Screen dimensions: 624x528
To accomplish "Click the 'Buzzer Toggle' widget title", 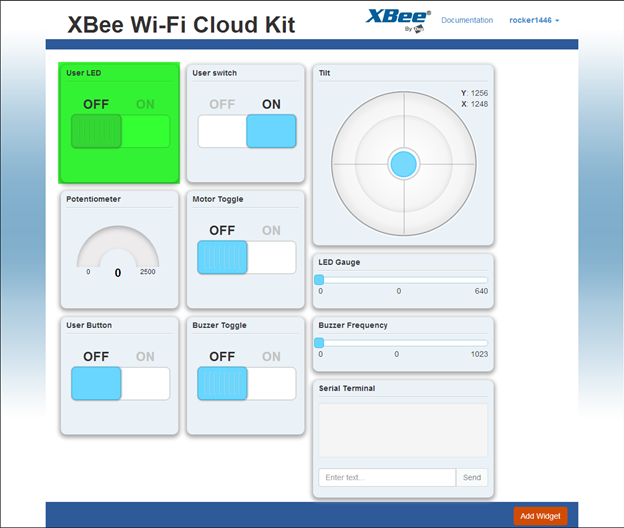I will click(219, 325).
